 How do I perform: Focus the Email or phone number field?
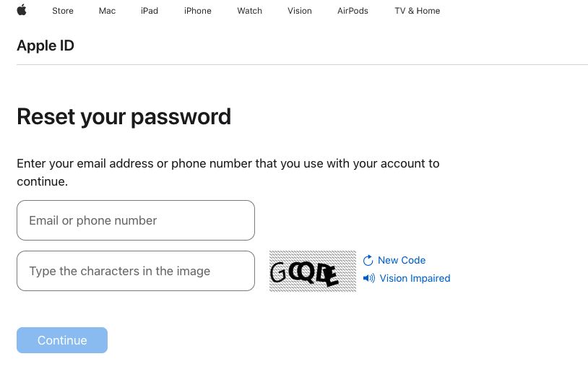coord(136,220)
